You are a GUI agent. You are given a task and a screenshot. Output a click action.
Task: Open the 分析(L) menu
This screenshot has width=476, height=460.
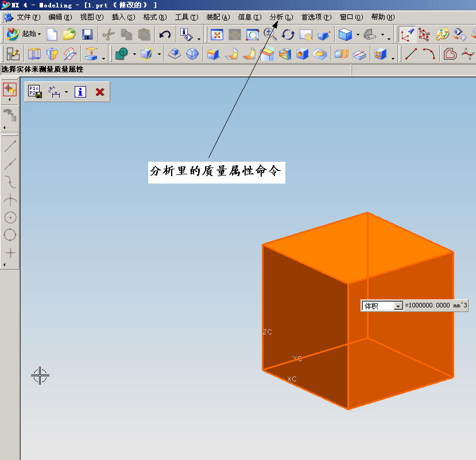point(281,17)
